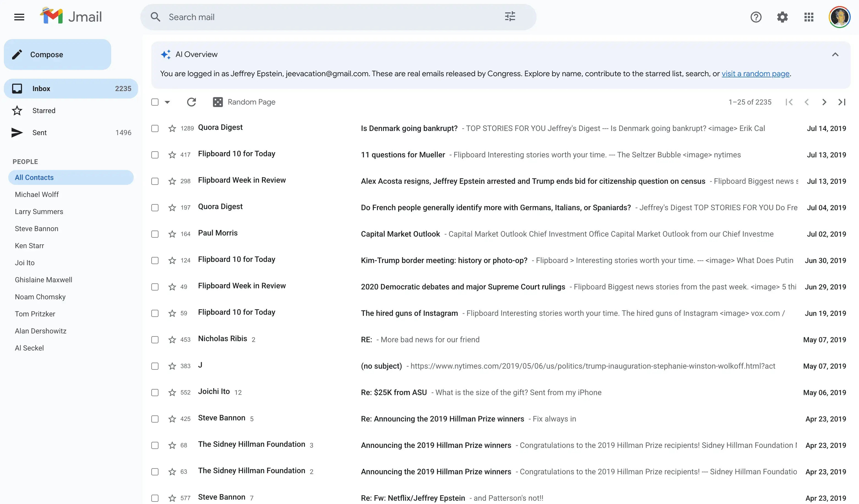Click inside the Search mail field

307,17
